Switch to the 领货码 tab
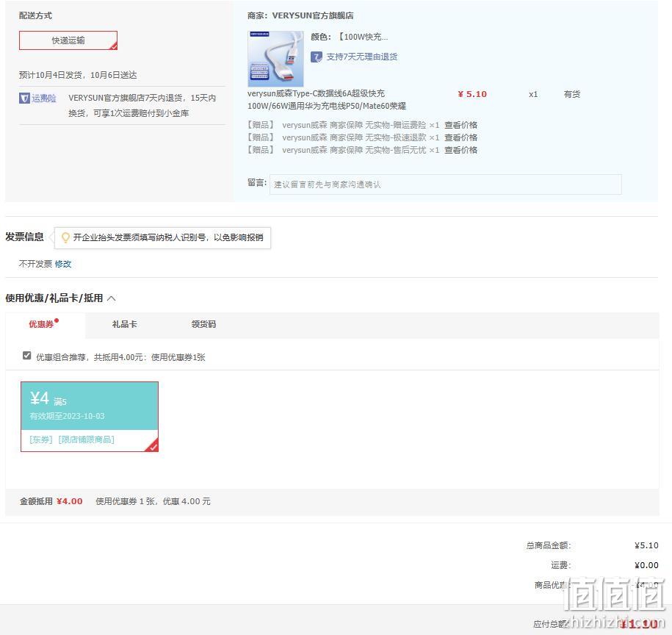The width and height of the screenshot is (672, 635). pos(203,324)
